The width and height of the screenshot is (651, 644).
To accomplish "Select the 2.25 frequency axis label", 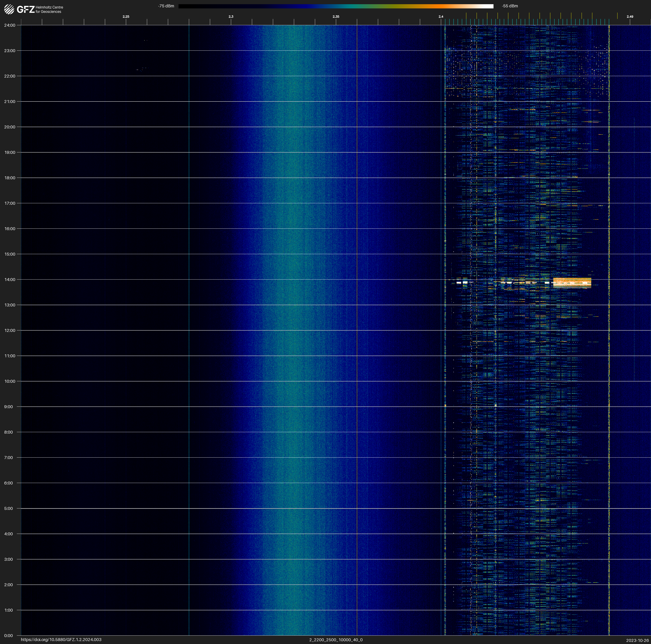I will tap(126, 17).
